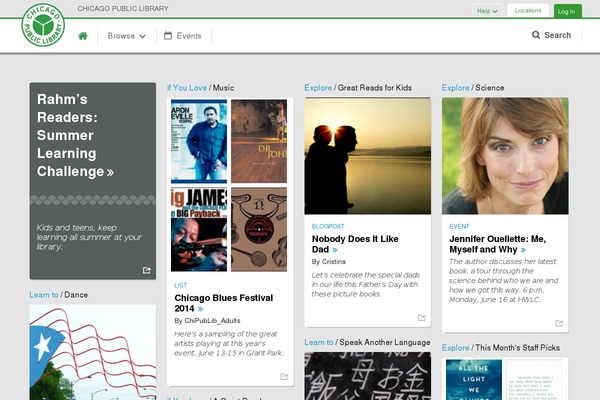This screenshot has height=400, width=600.
Task: Open All the Light We Cannot See cover
Action: (x=474, y=380)
